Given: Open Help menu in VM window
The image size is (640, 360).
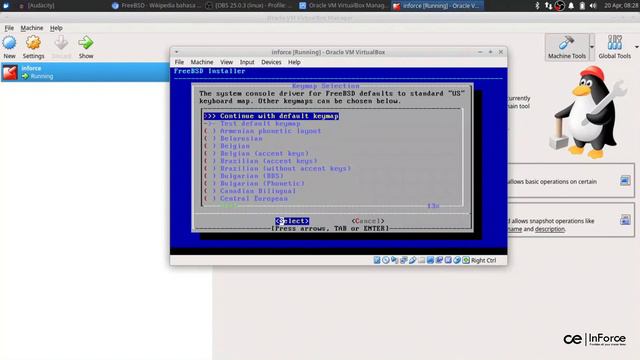Looking at the screenshot, I should 294,62.
